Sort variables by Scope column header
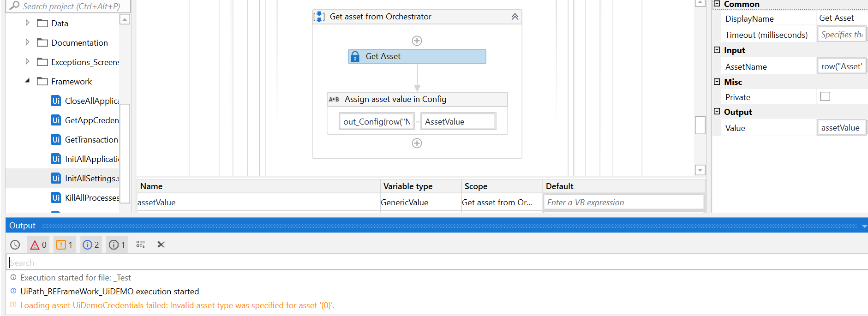This screenshot has height=316, width=868. point(502,186)
